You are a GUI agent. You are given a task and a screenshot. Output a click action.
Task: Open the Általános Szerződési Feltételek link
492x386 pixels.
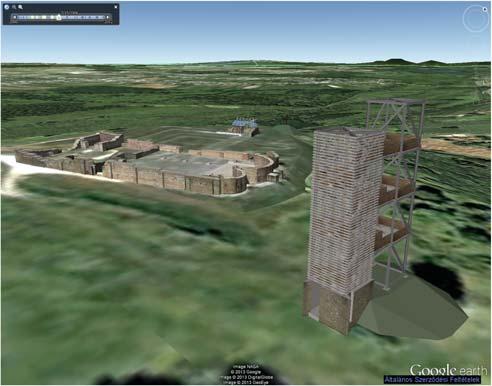(x=432, y=379)
